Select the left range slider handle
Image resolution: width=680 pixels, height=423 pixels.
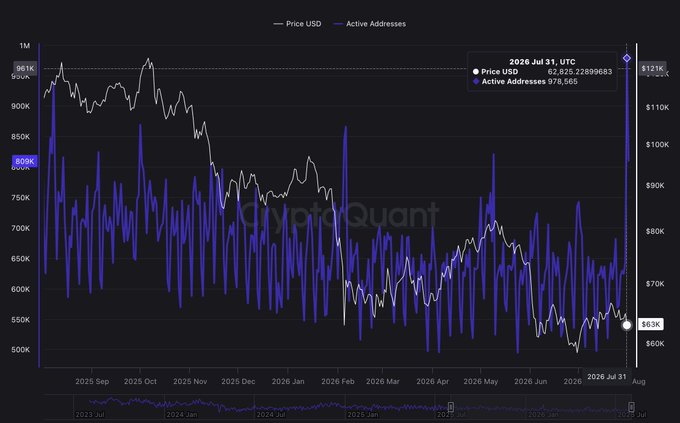tap(451, 407)
